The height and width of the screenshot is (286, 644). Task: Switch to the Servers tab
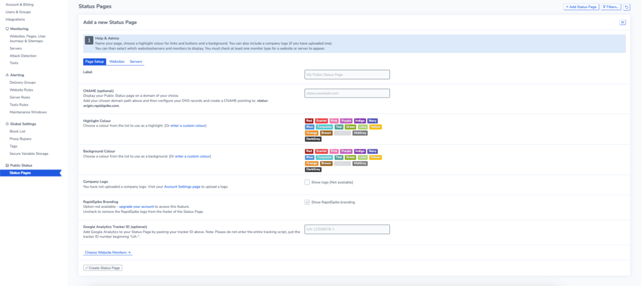tap(136, 62)
